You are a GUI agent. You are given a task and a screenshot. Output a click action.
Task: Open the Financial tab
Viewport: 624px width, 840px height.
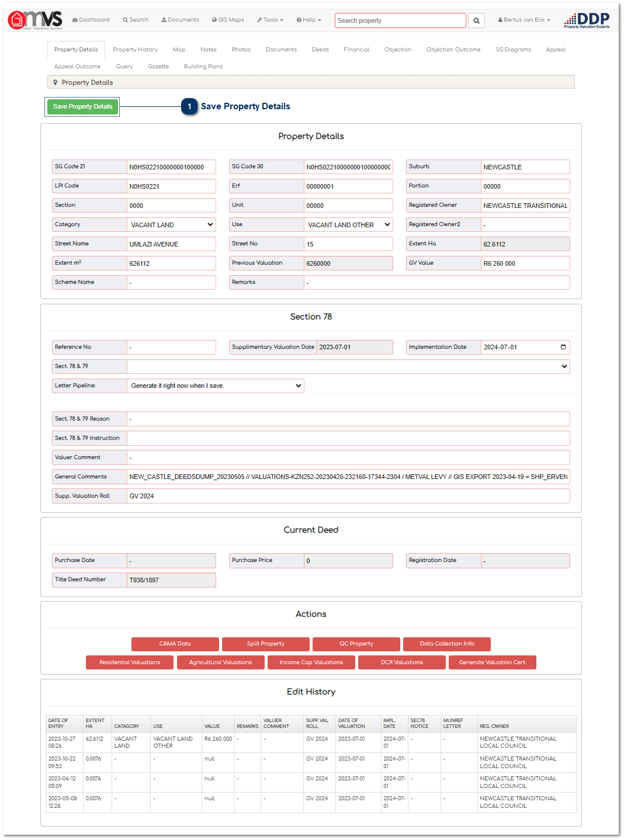pyautogui.click(x=356, y=50)
